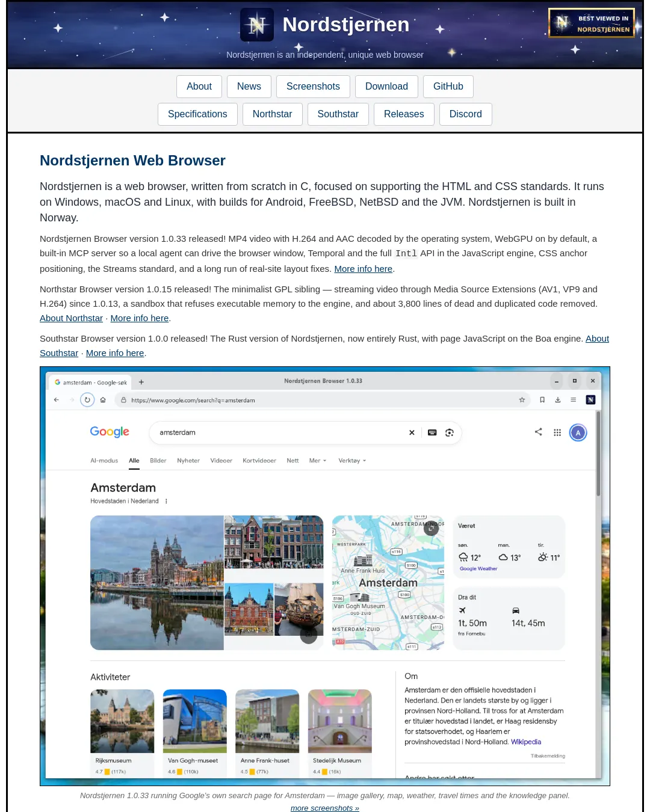This screenshot has width=650, height=812.
Task: Open the Rijksmuseum activity thumbnail
Action: click(122, 721)
